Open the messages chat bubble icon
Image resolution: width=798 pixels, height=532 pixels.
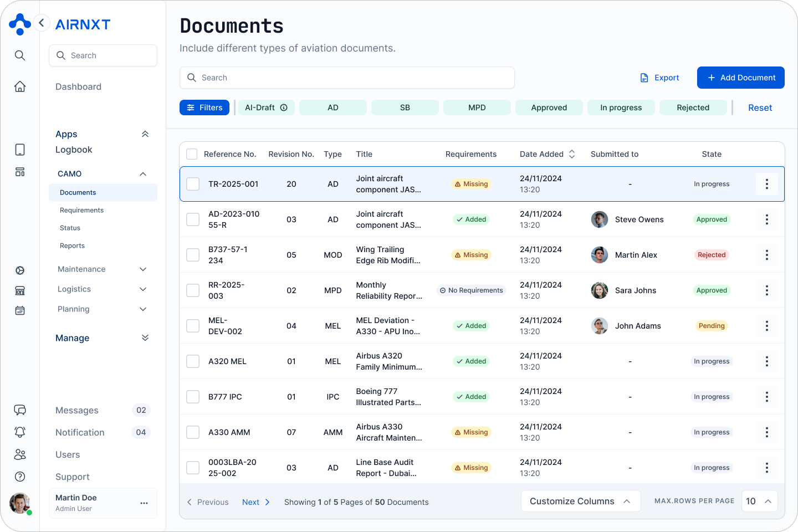pos(20,410)
